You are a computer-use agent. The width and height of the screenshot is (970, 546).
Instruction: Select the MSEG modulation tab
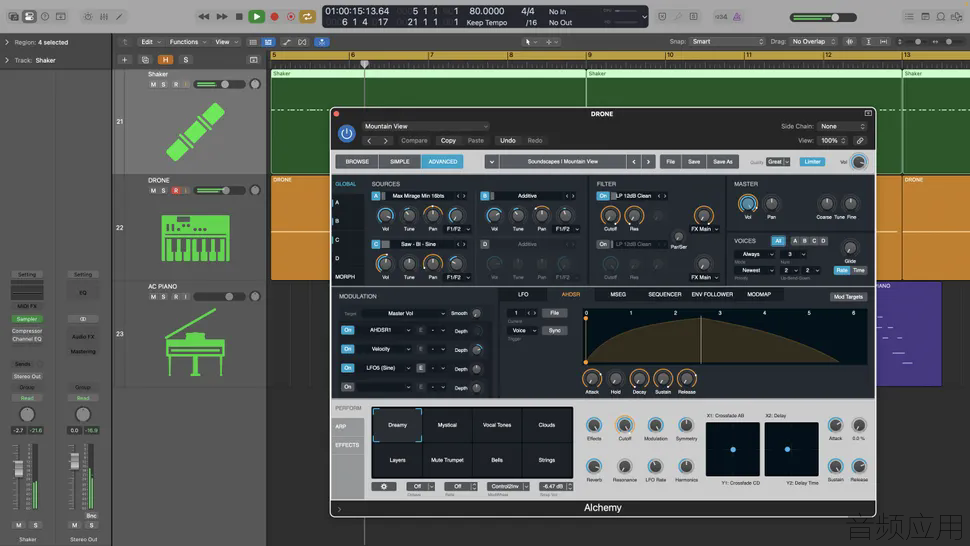pos(618,294)
